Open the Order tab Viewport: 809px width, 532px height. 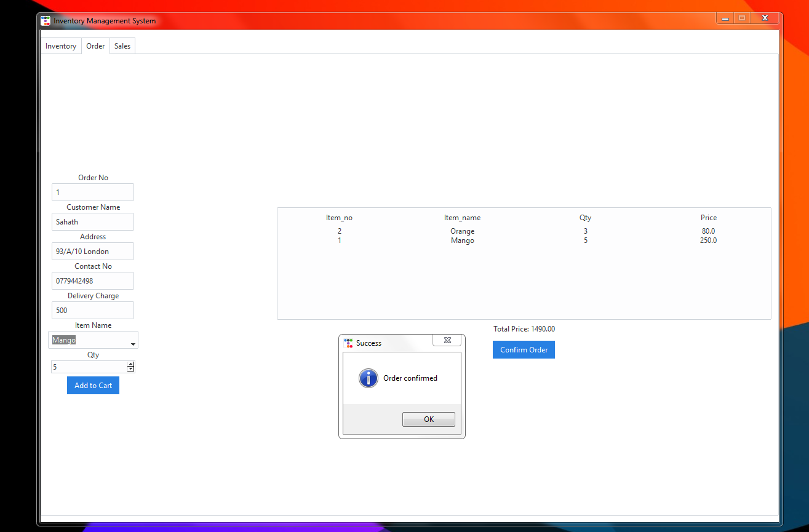click(95, 46)
